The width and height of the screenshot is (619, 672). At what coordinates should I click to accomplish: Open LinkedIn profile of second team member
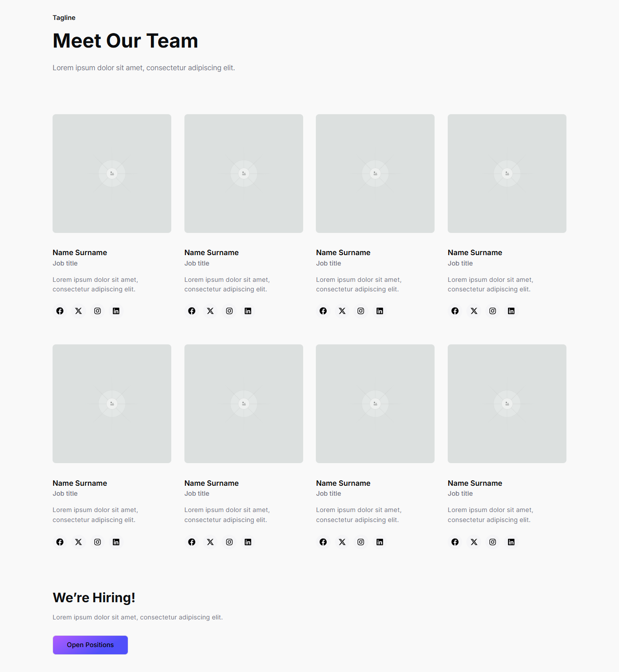pyautogui.click(x=248, y=311)
